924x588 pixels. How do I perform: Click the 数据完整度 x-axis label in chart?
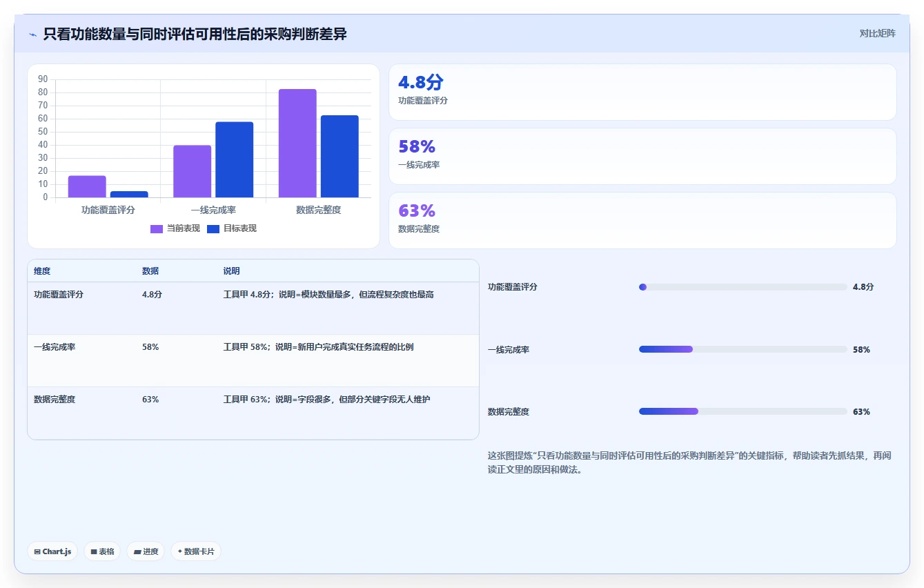click(x=319, y=210)
